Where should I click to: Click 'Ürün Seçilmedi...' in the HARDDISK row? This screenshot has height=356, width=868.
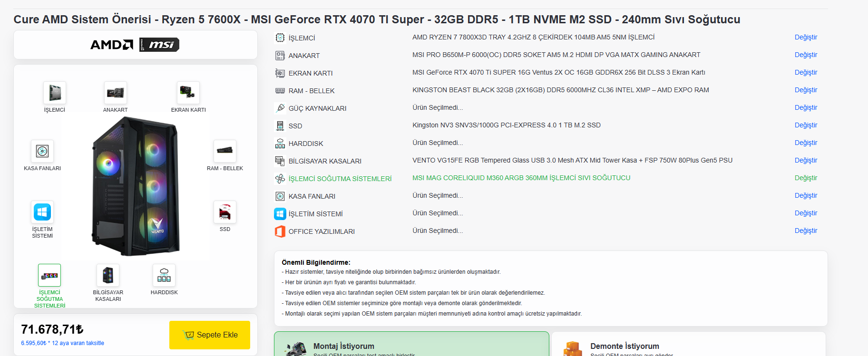[438, 143]
